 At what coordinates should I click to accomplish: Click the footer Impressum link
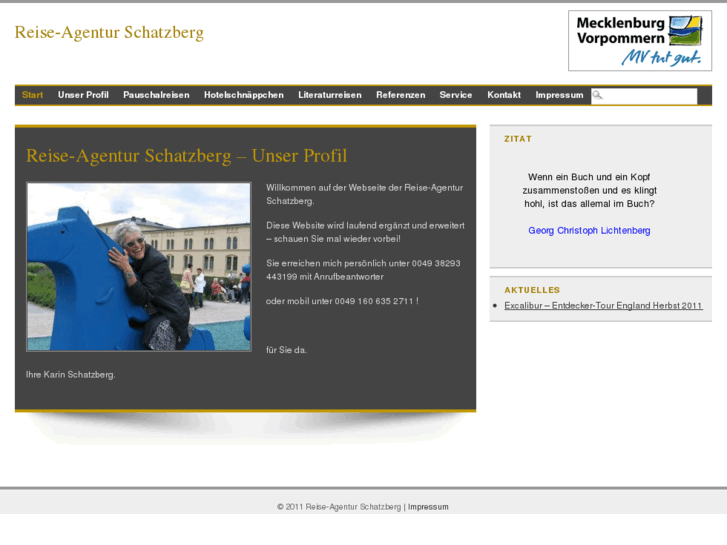pyautogui.click(x=428, y=507)
